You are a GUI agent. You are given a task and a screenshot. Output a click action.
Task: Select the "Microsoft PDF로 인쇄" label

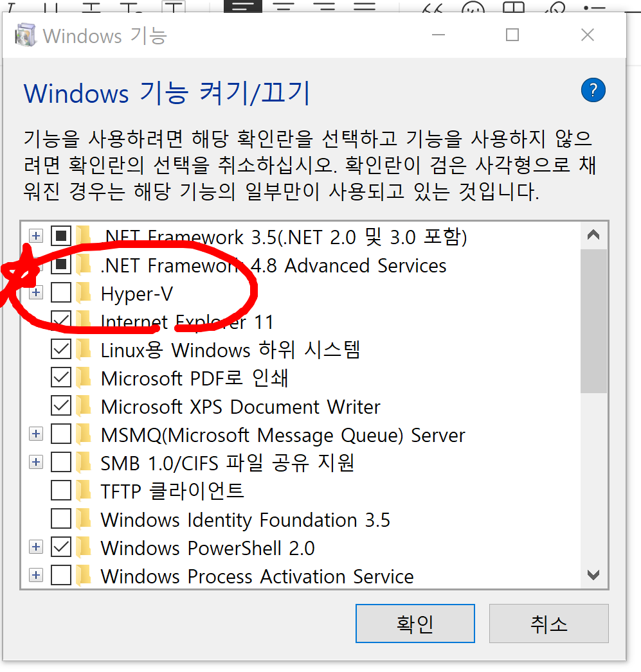tap(194, 378)
